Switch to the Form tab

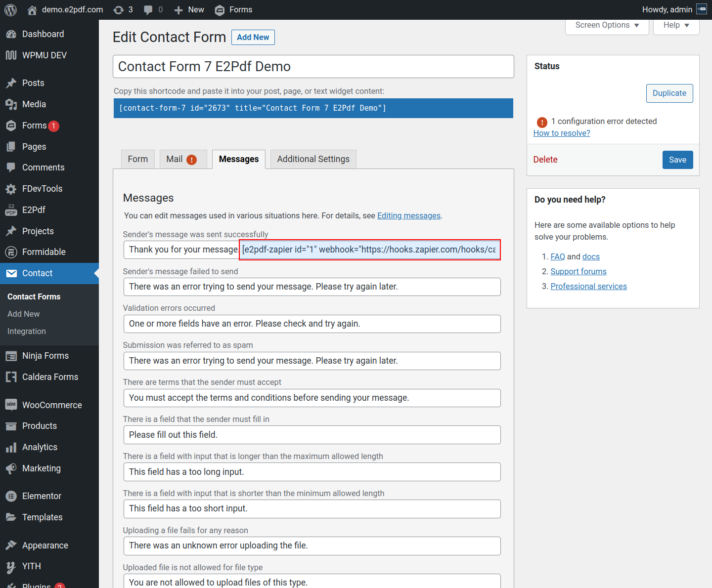[137, 159]
